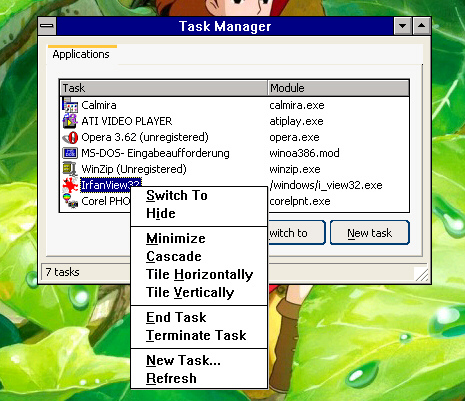465x401 pixels.
Task: Click module cell calmira.exe
Action: (x=297, y=105)
